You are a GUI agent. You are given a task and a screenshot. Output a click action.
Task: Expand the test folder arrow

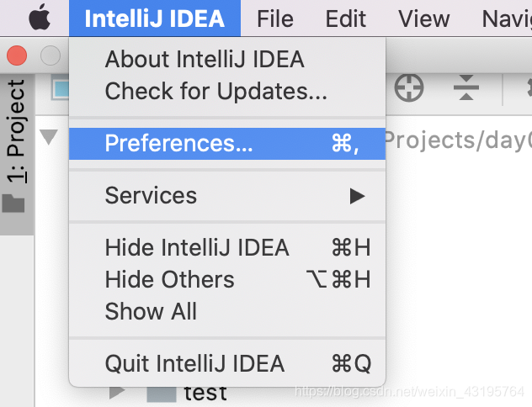(117, 392)
